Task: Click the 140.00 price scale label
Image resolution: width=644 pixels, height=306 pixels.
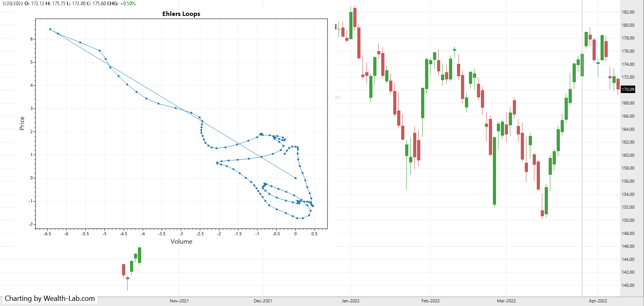Action: pyautogui.click(x=628, y=285)
